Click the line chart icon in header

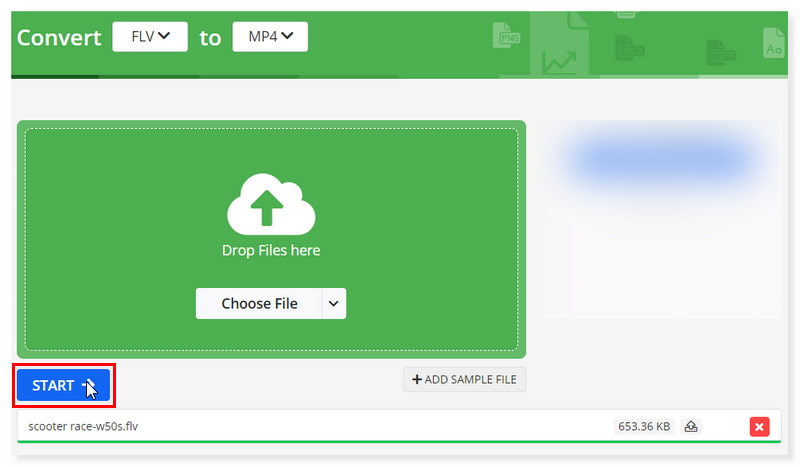point(559,62)
